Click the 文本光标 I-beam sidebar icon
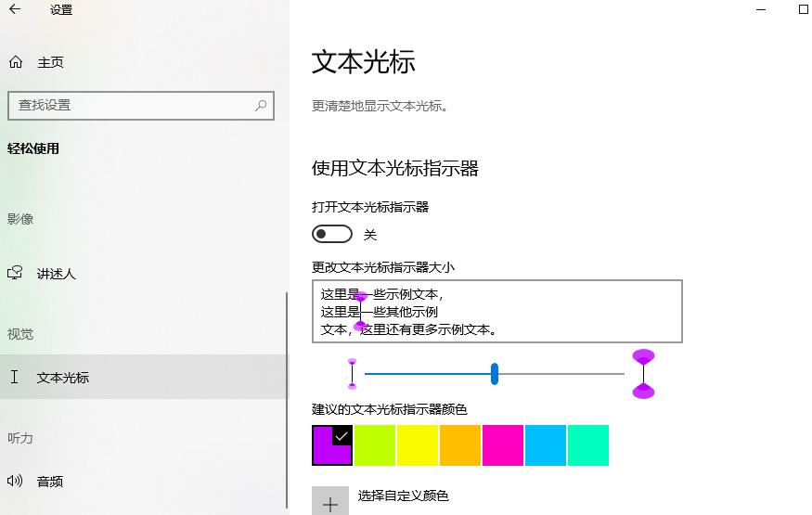The width and height of the screenshot is (812, 515). click(15, 377)
